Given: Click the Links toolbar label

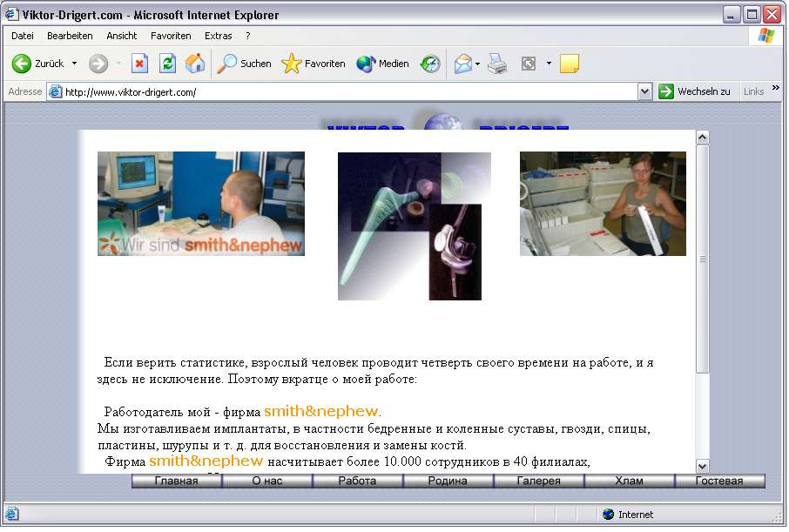Looking at the screenshot, I should coord(754,91).
